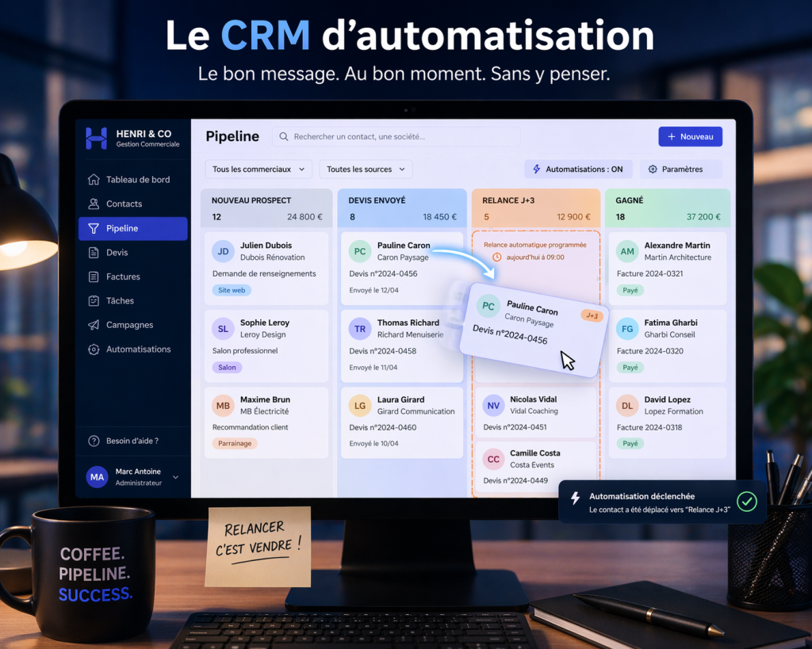The image size is (812, 649).
Task: Click the AM avatar of Alexandre Martin
Action: (x=627, y=251)
